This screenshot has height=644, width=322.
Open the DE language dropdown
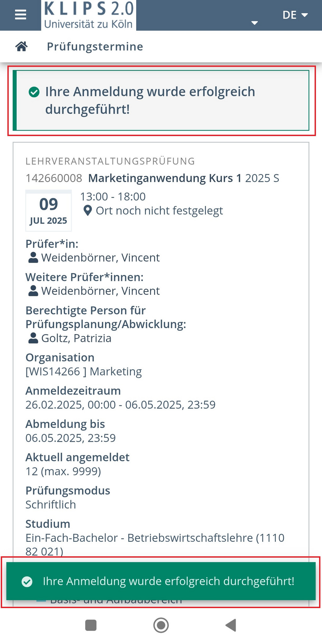click(295, 15)
